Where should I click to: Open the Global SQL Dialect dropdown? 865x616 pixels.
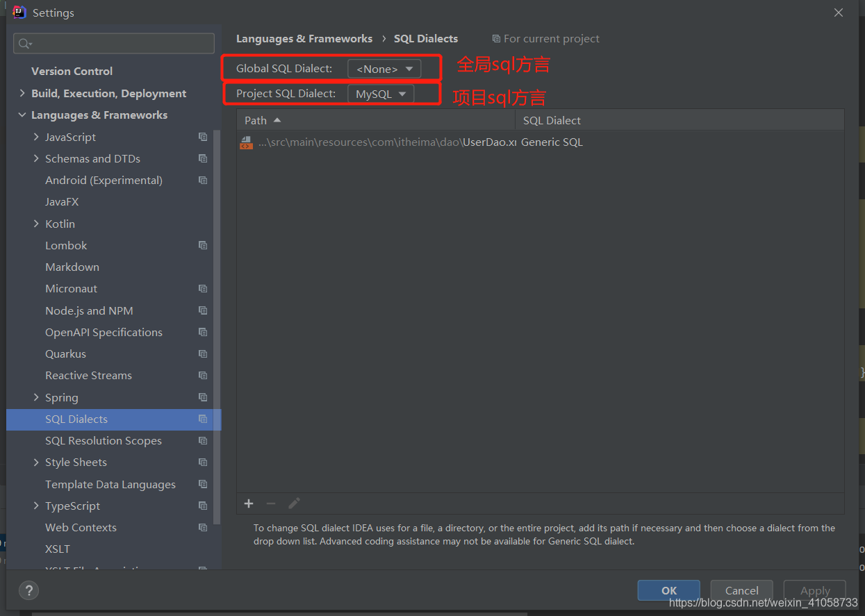point(384,69)
